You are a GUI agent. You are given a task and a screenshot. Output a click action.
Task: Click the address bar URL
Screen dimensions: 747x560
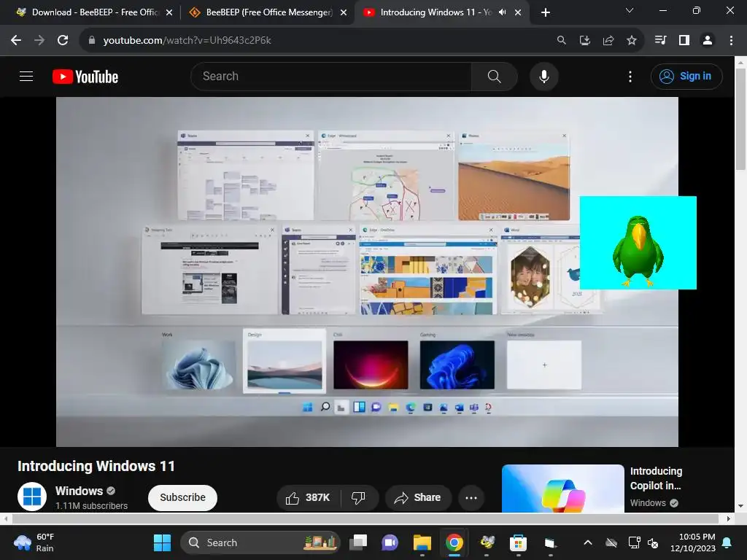click(187, 41)
